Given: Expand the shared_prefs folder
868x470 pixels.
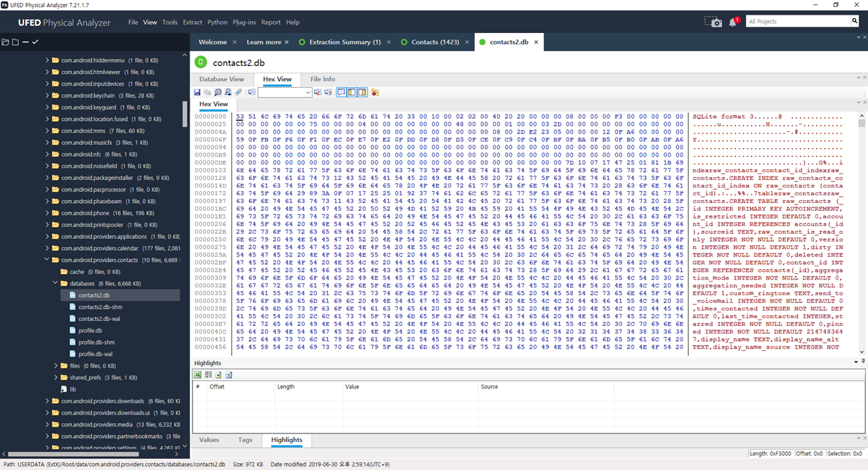Looking at the screenshot, I should click(x=56, y=377).
